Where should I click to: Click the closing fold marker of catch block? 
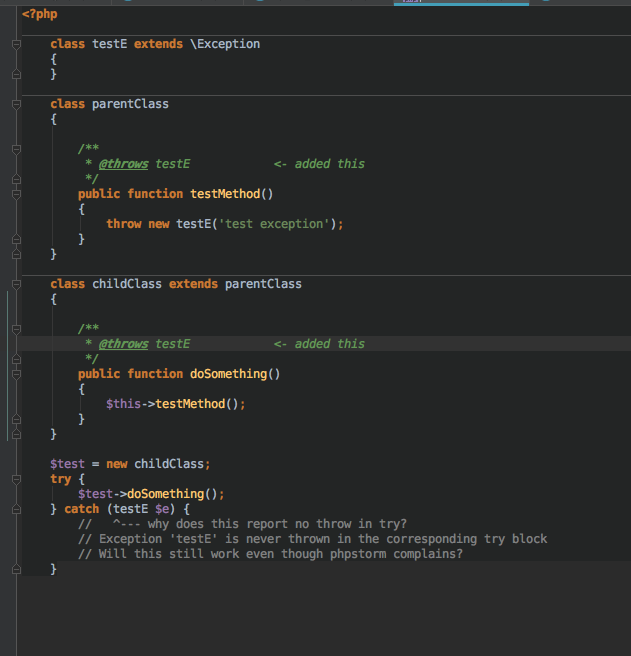(x=16, y=569)
